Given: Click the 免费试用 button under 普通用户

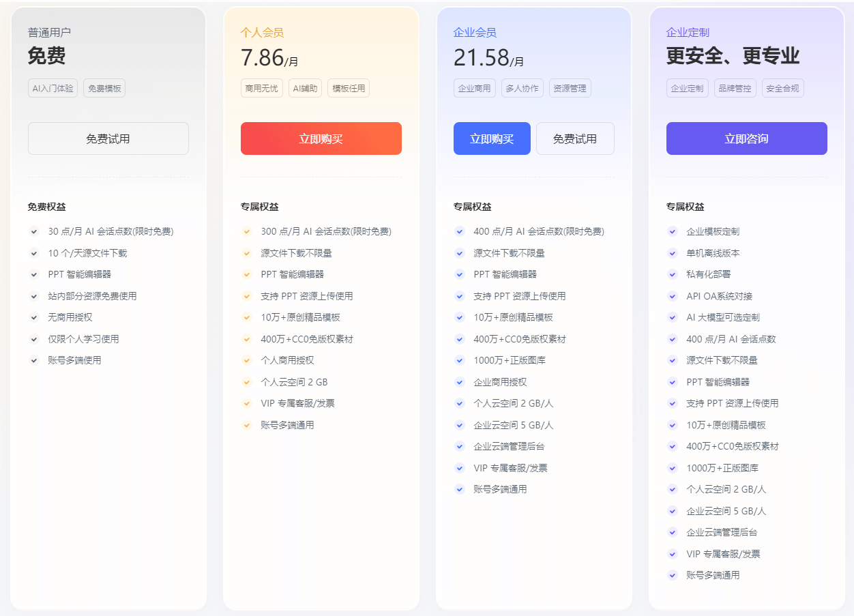Looking at the screenshot, I should [108, 138].
